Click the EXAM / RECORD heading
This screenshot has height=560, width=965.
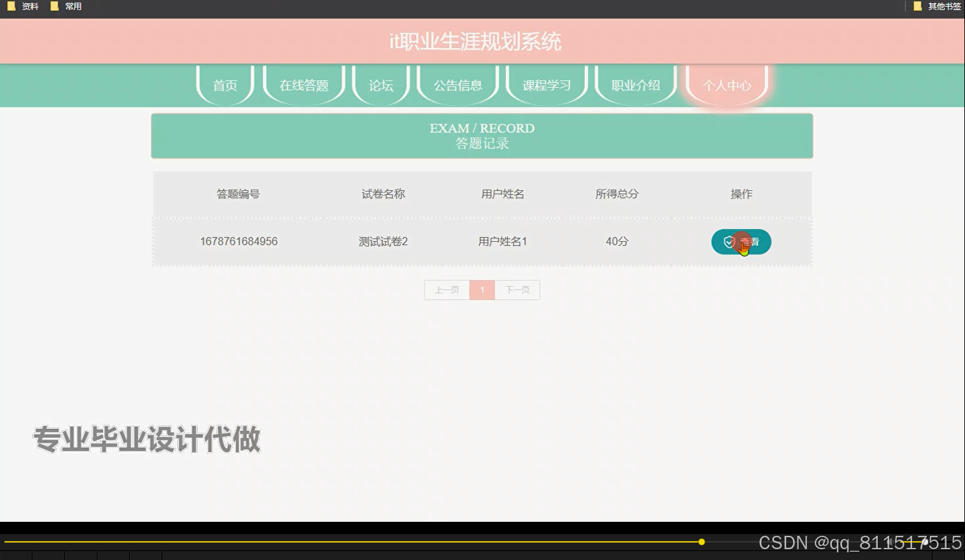pyautogui.click(x=482, y=129)
